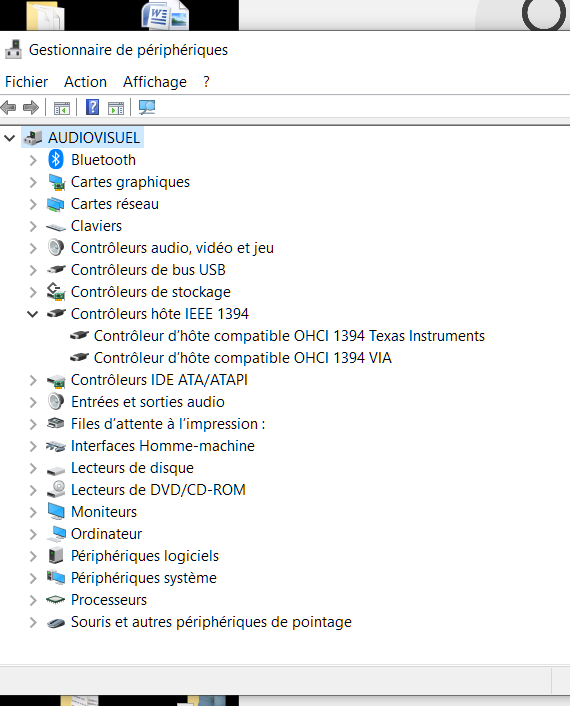Select the OHCI 1394 Texas Instruments controller
570x706 pixels.
(x=289, y=336)
